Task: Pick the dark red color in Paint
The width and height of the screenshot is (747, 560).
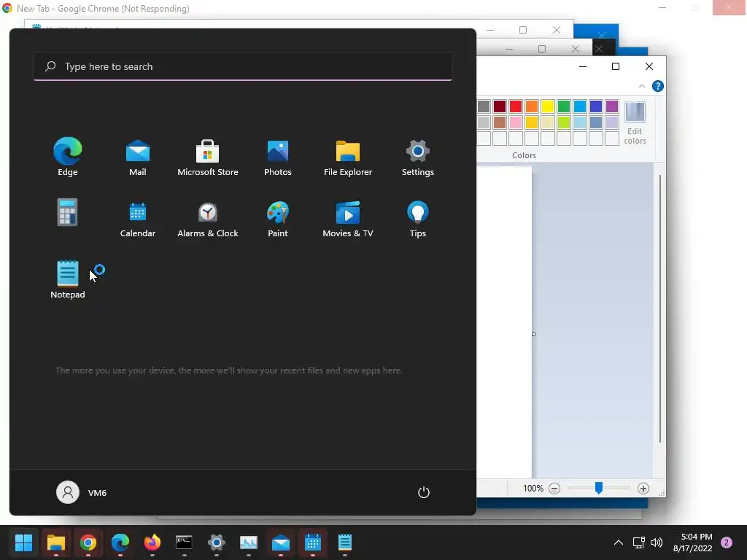Action: click(500, 106)
